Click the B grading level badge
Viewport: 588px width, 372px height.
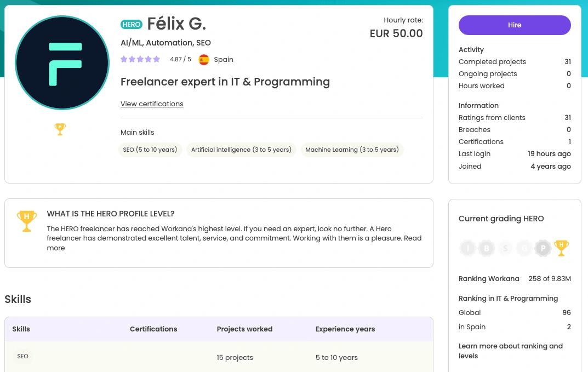487,248
